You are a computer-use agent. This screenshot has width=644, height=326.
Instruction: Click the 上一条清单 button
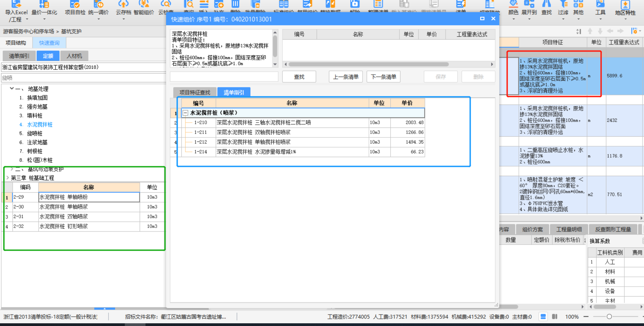[x=346, y=77]
